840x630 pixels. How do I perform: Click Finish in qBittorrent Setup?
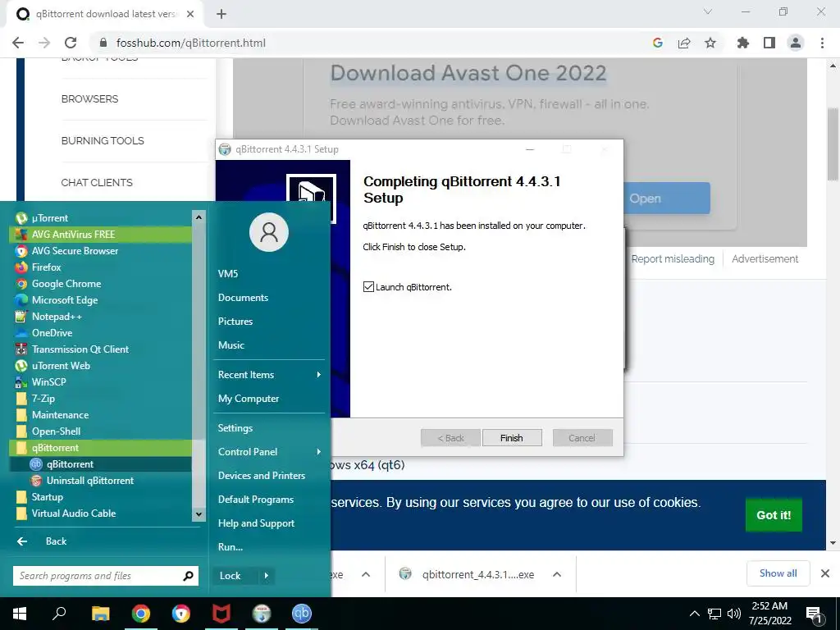pos(512,438)
